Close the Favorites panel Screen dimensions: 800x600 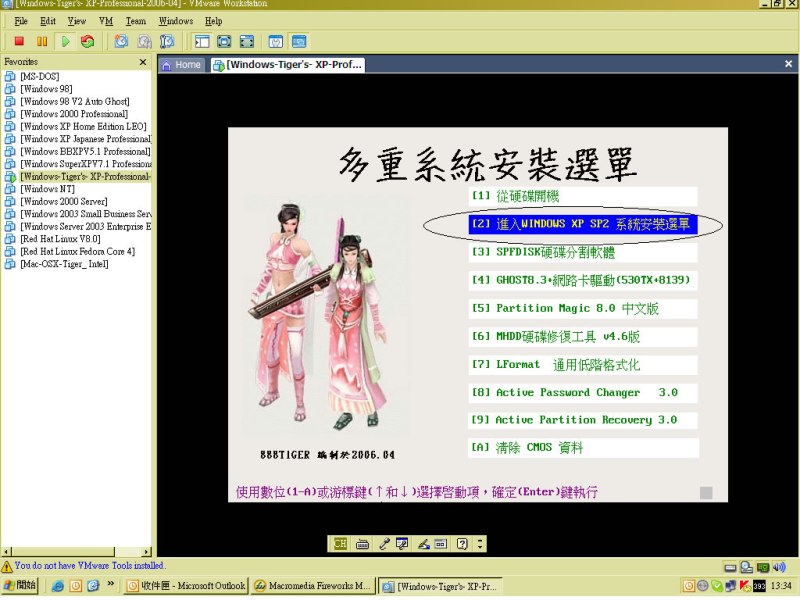tap(143, 62)
